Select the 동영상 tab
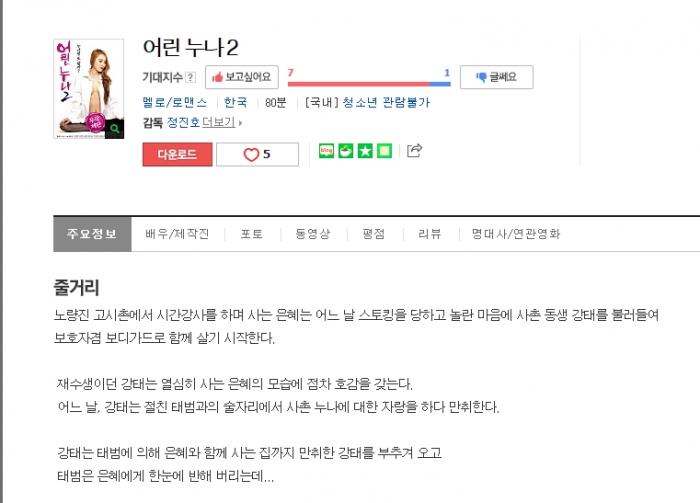Screen dimensions: 700x503 click(x=313, y=234)
